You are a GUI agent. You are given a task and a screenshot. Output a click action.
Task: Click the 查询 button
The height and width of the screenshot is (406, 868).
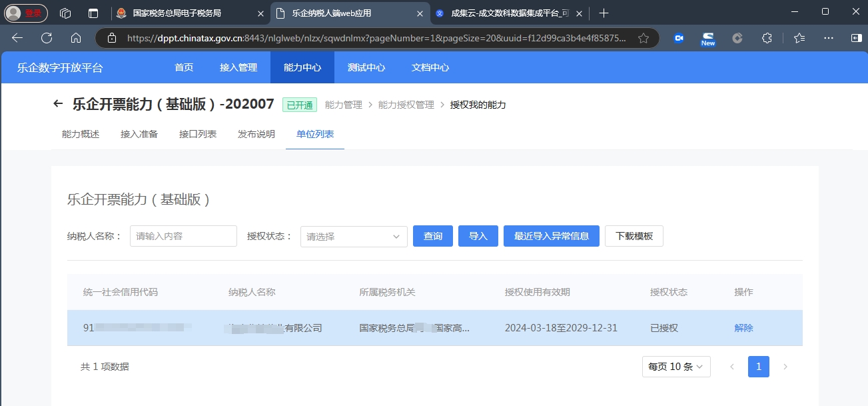[x=433, y=236]
